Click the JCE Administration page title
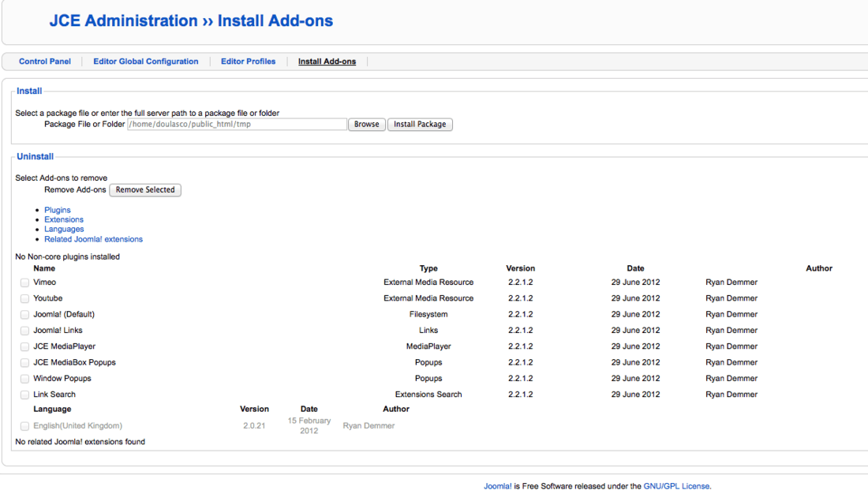 tap(191, 21)
